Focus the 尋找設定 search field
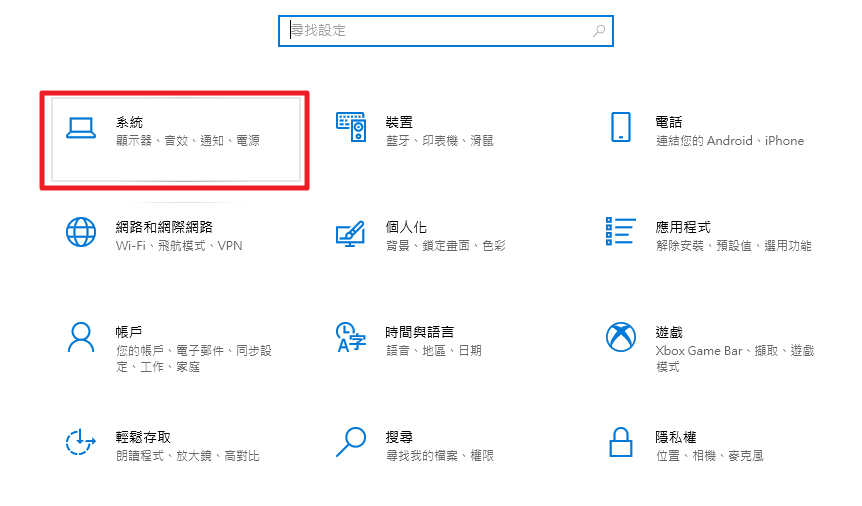 (446, 31)
